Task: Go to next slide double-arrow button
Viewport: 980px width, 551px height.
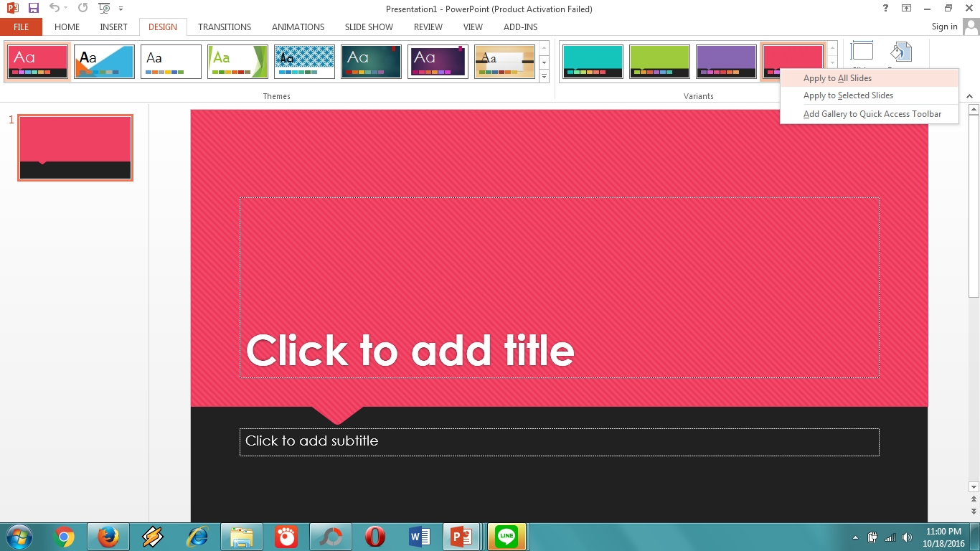Action: [974, 510]
